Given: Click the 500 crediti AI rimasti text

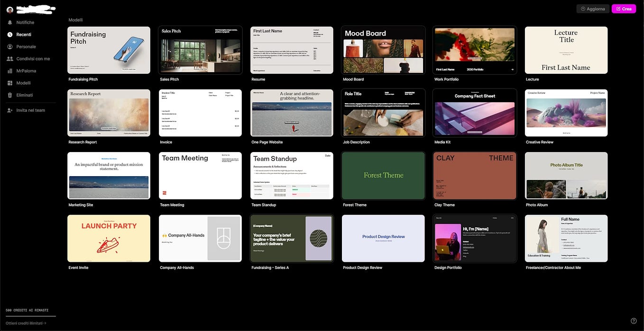Looking at the screenshot, I should [x=27, y=310].
